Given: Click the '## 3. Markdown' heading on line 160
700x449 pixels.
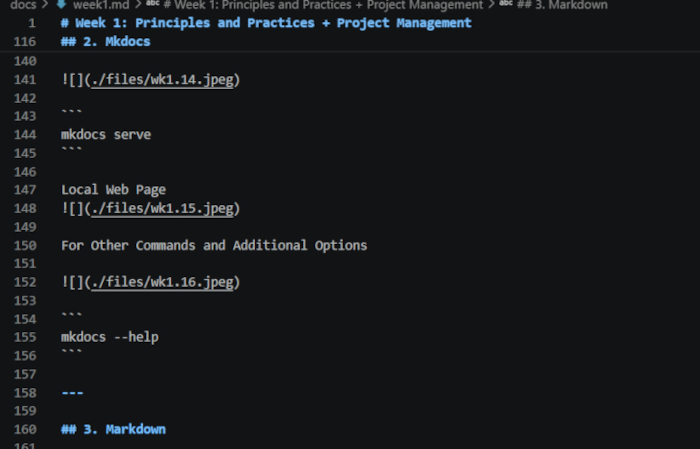Looking at the screenshot, I should [x=113, y=429].
